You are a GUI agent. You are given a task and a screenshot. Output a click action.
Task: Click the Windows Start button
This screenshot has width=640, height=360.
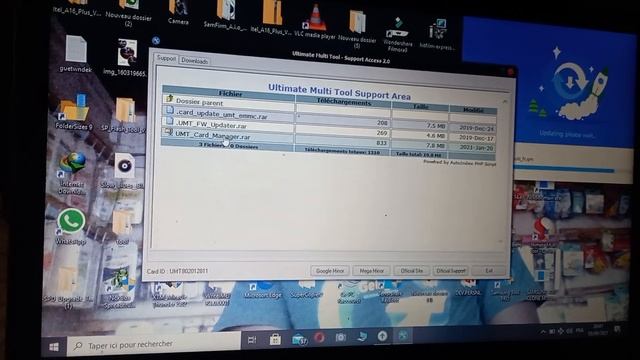[54, 347]
